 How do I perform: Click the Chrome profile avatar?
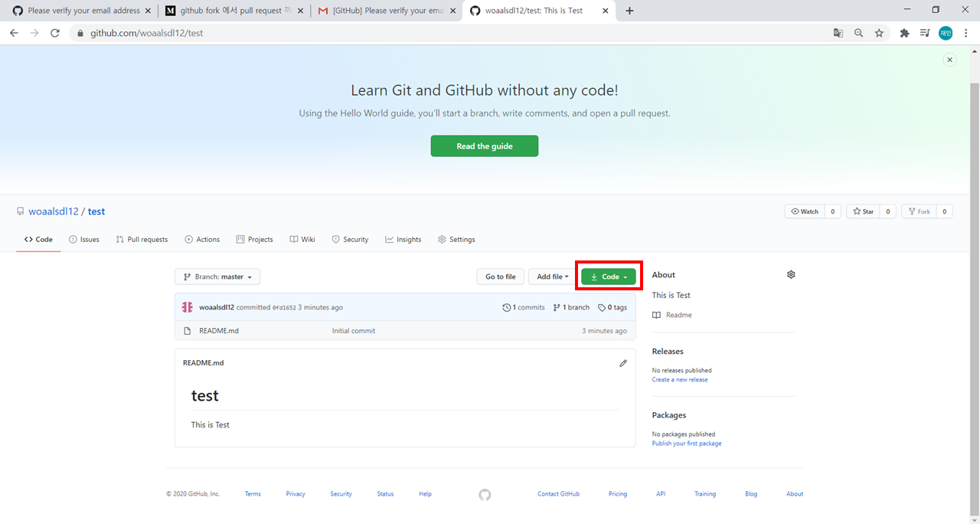pos(946,33)
